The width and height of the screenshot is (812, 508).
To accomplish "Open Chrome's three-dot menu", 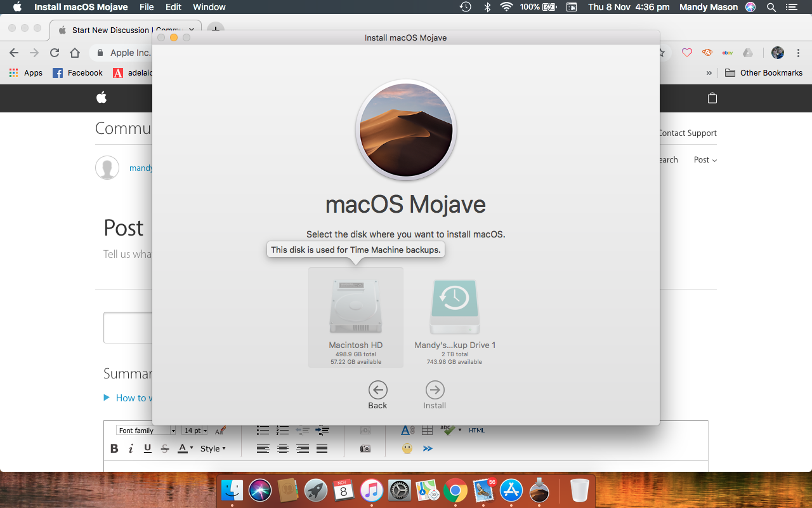I will (x=797, y=53).
